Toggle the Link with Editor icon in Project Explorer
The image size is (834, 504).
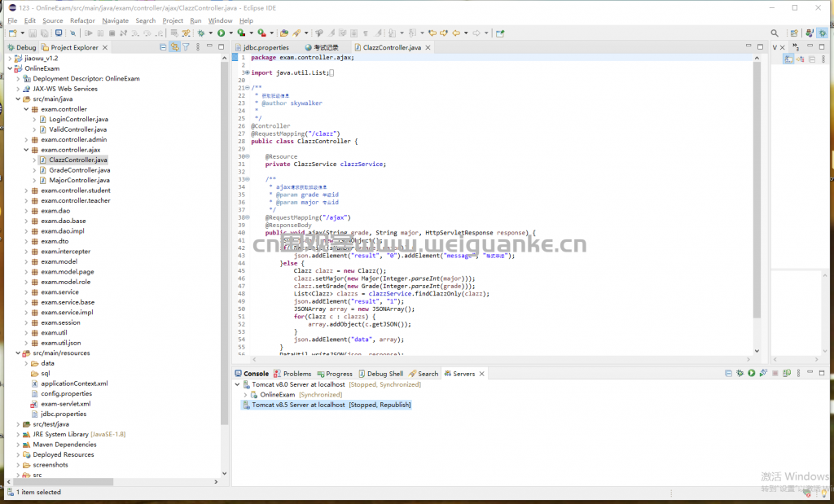click(x=173, y=46)
